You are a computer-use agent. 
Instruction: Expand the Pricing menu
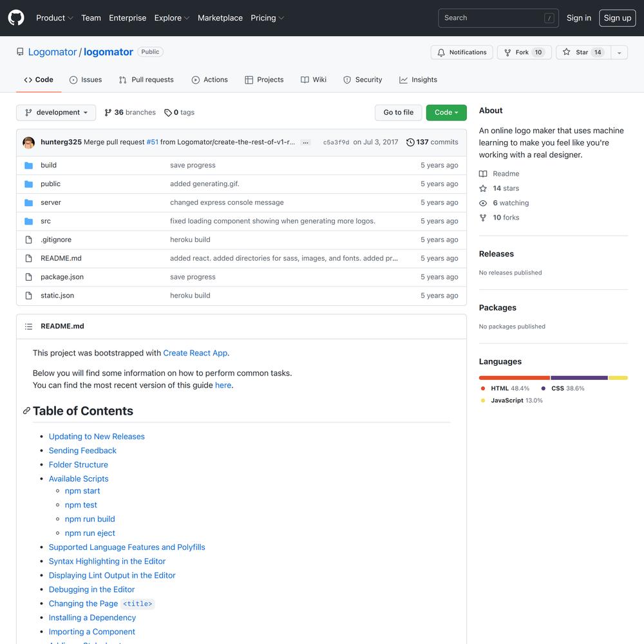[x=267, y=18]
